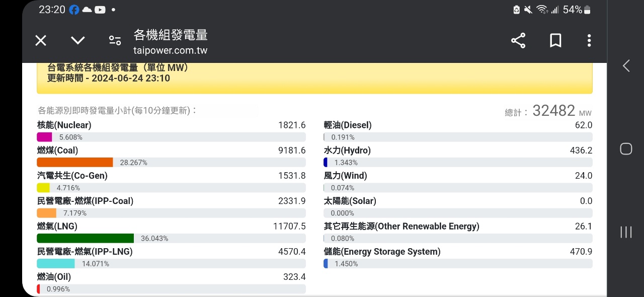The height and width of the screenshot is (297, 644).
Task: Select the 儲能(Energy Storage System) label
Action: (x=382, y=251)
